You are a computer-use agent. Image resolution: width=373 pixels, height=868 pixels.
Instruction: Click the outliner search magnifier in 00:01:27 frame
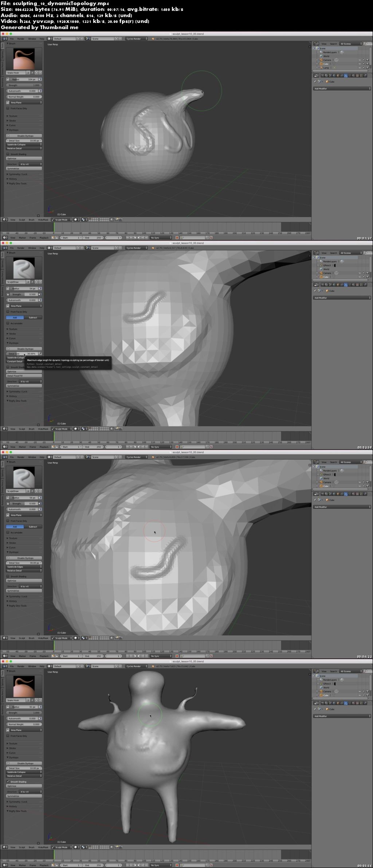365,44
